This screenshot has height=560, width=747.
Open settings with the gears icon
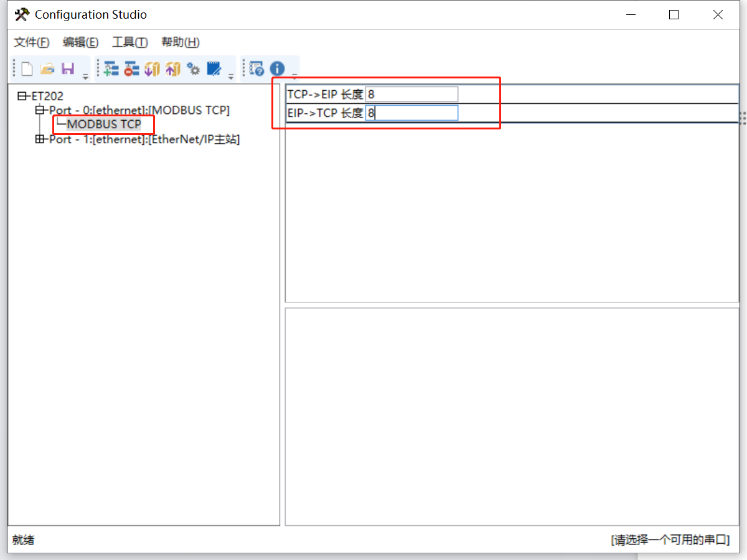point(194,69)
